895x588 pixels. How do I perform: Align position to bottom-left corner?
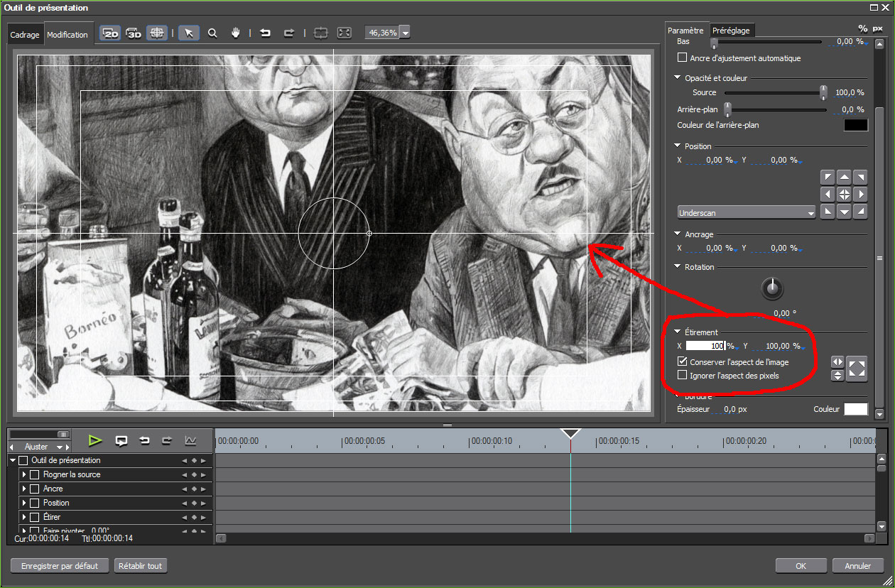tap(828, 211)
